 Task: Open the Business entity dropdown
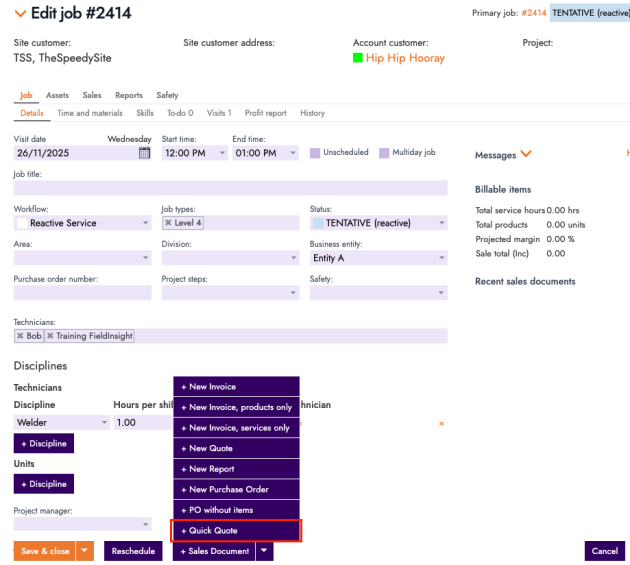[441, 258]
